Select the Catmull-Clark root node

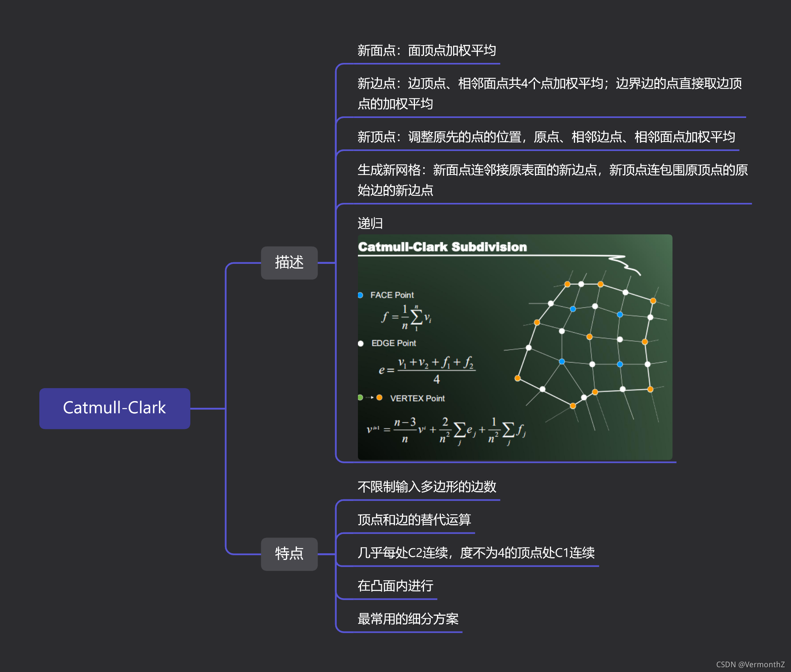click(x=114, y=408)
